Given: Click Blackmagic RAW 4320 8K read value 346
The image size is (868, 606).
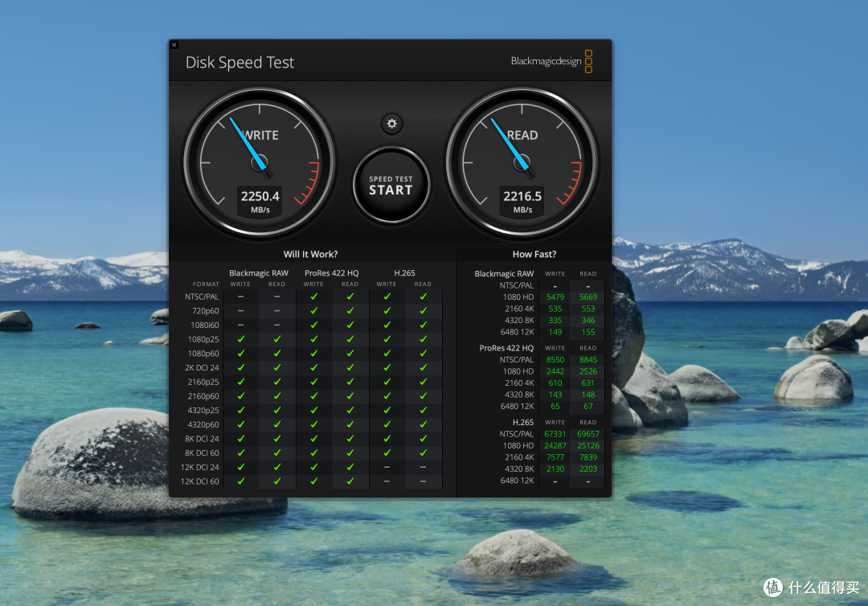Looking at the screenshot, I should [x=588, y=321].
